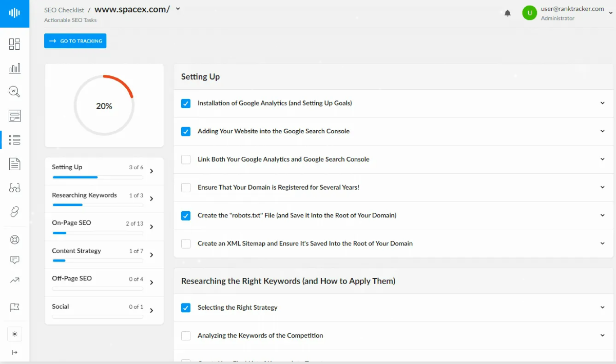Expand XML Sitemap row chevron

603,244
